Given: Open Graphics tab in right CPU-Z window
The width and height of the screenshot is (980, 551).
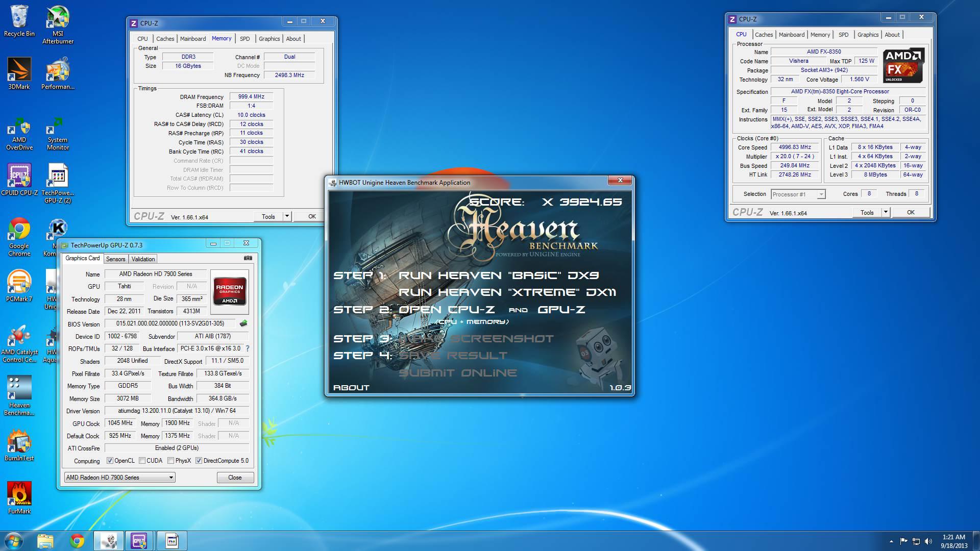Looking at the screenshot, I should coord(868,35).
